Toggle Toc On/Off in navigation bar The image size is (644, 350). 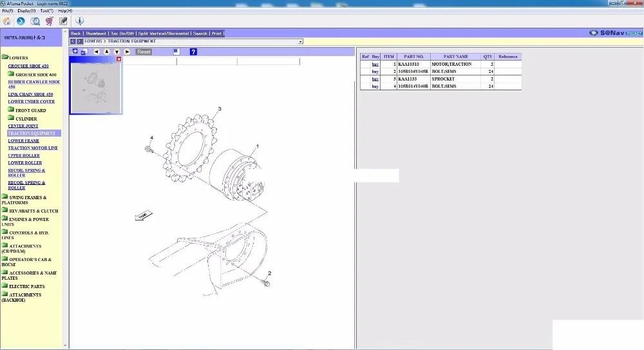tap(122, 34)
